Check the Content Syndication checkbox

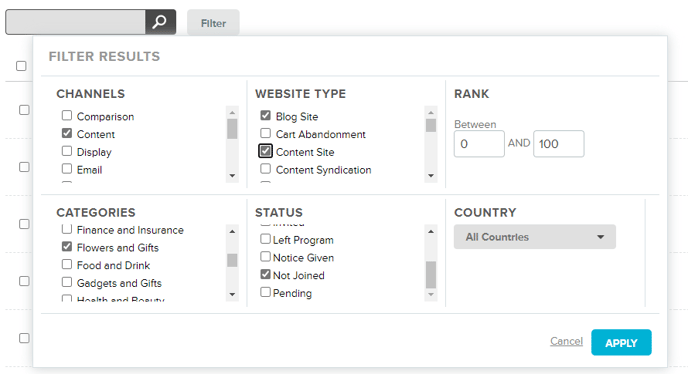[x=265, y=169]
